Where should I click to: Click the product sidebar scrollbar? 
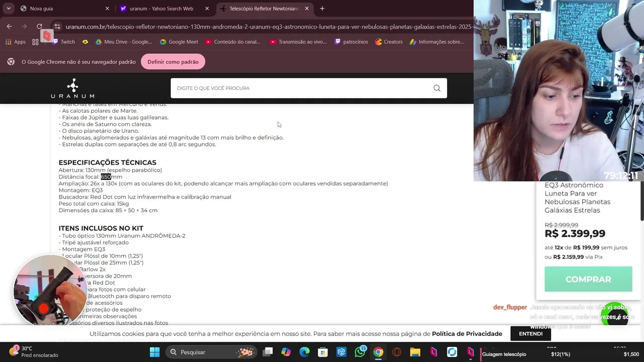[x=641, y=201]
